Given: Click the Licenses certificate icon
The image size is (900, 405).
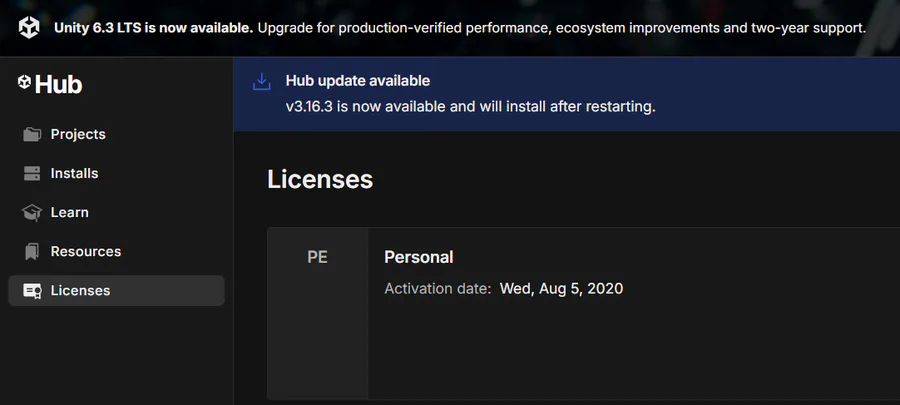Looking at the screenshot, I should pyautogui.click(x=32, y=291).
